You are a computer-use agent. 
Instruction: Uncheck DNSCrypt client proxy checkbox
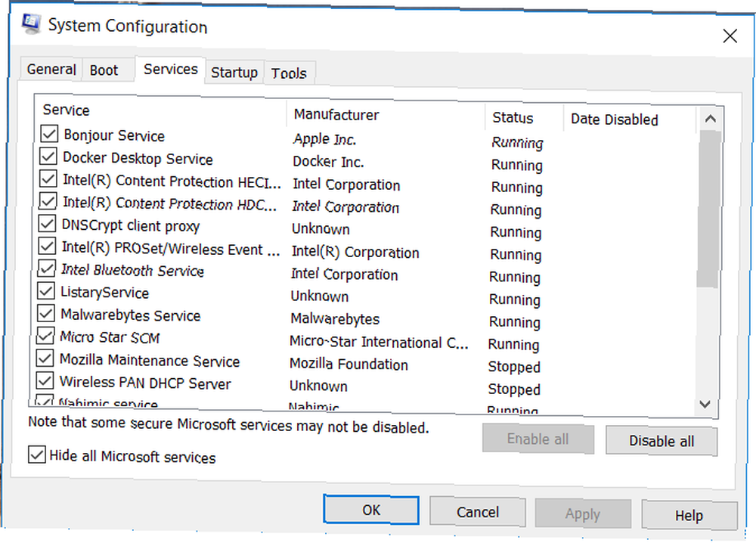coord(47,224)
